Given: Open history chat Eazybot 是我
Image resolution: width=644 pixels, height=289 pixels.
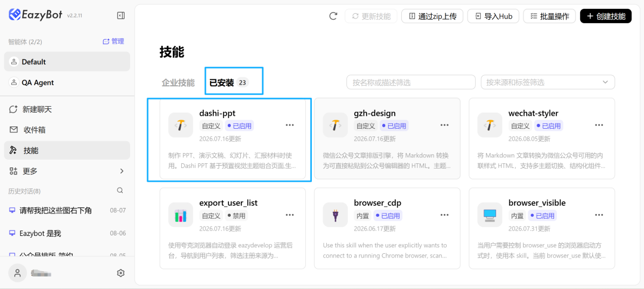Looking at the screenshot, I should pyautogui.click(x=41, y=233).
